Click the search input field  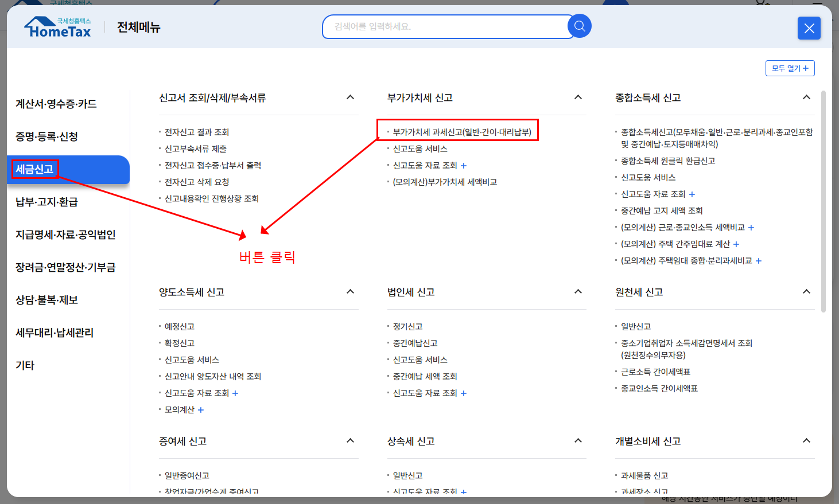point(448,26)
